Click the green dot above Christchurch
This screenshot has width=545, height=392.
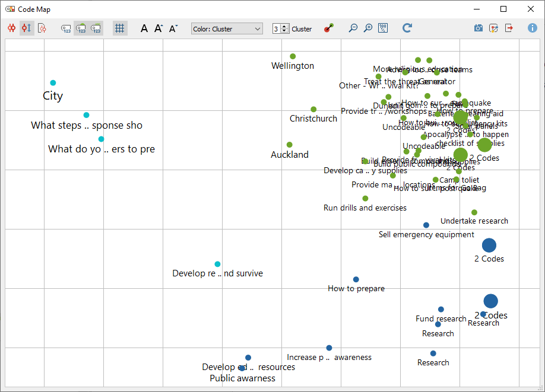pos(313,109)
